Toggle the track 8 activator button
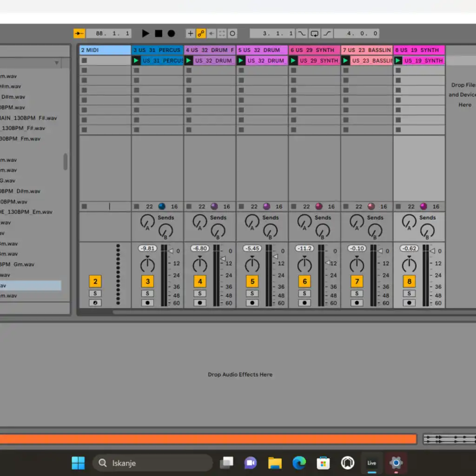 (x=409, y=281)
